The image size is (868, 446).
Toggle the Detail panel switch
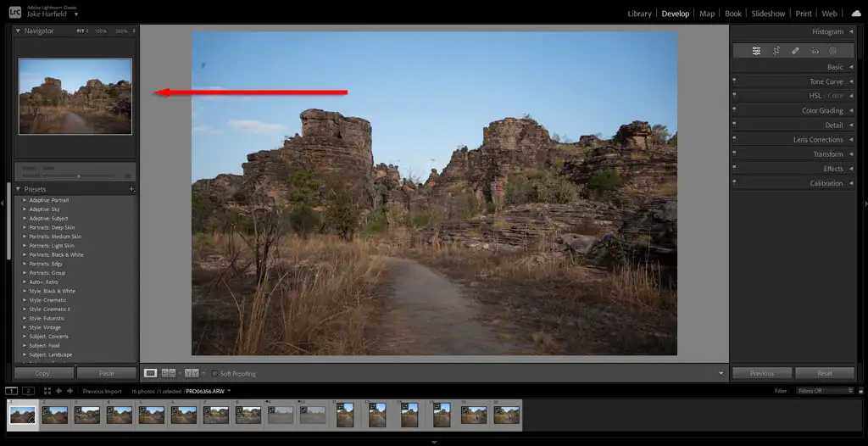pos(735,125)
